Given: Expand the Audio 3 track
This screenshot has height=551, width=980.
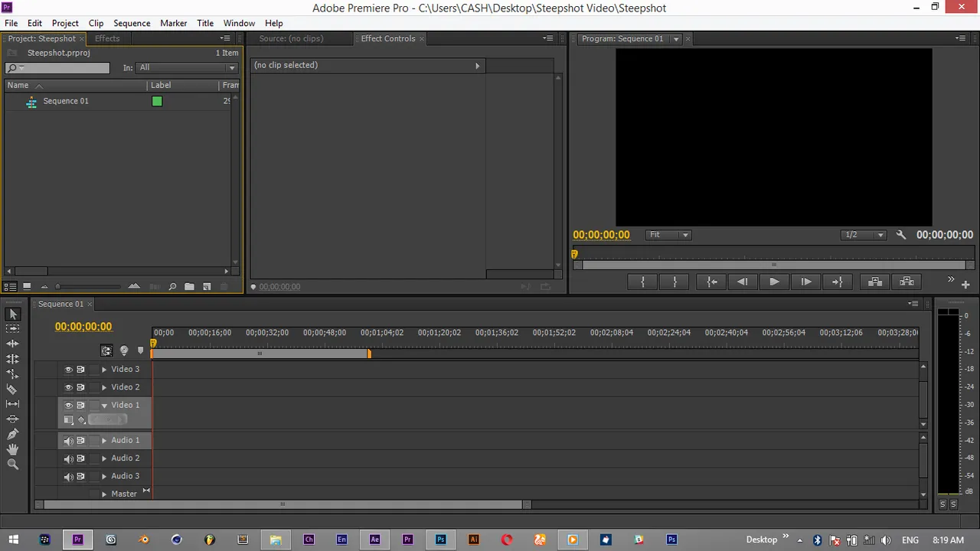Looking at the screenshot, I should click(x=104, y=476).
